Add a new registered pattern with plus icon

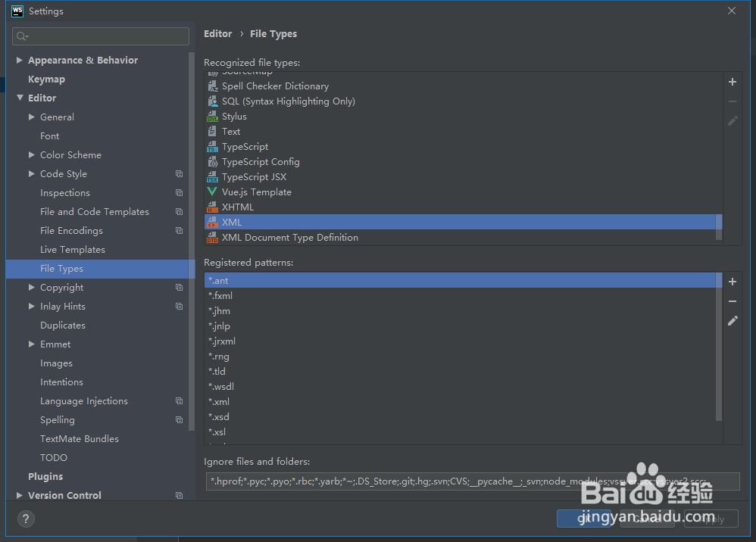tap(732, 282)
